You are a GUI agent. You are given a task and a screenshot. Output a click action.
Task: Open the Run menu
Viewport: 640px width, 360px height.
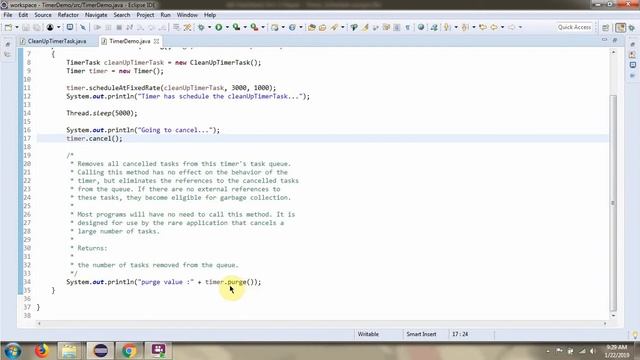pos(165,15)
